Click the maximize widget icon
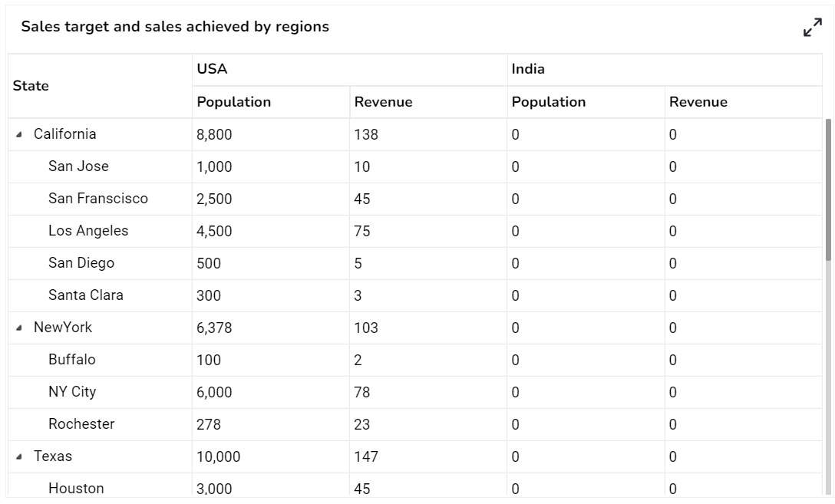 click(812, 28)
